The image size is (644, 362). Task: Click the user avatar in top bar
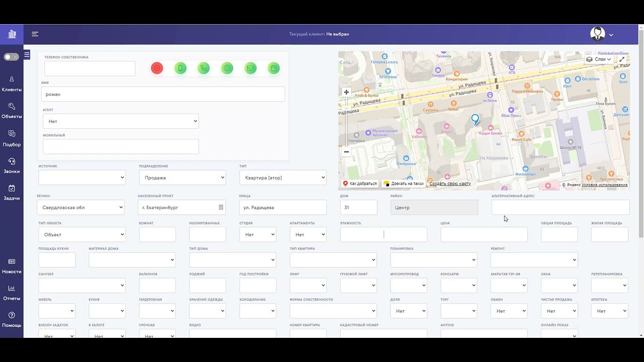[598, 34]
